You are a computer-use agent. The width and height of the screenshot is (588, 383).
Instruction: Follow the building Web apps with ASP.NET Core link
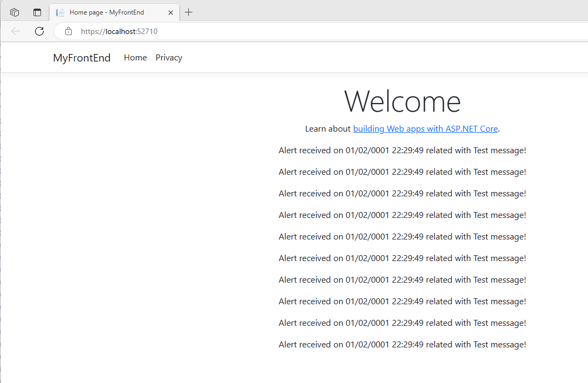pyautogui.click(x=425, y=128)
